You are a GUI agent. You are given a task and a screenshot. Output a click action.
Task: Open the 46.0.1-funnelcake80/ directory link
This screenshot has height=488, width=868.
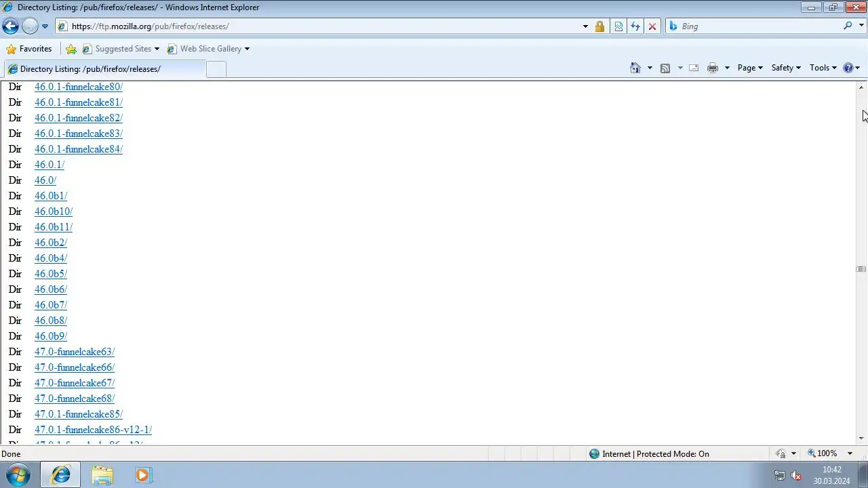tap(79, 87)
